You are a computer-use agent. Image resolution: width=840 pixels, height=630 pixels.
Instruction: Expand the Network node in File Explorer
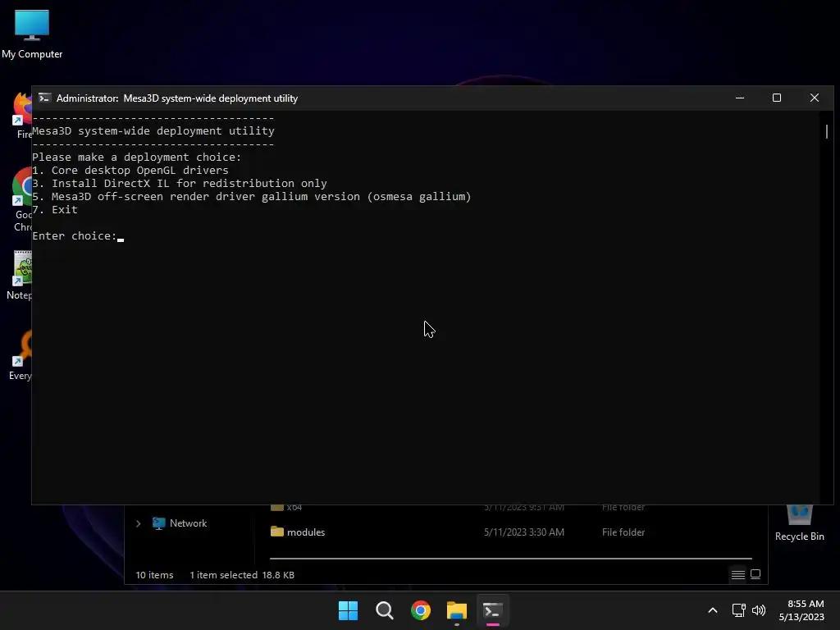point(138,523)
